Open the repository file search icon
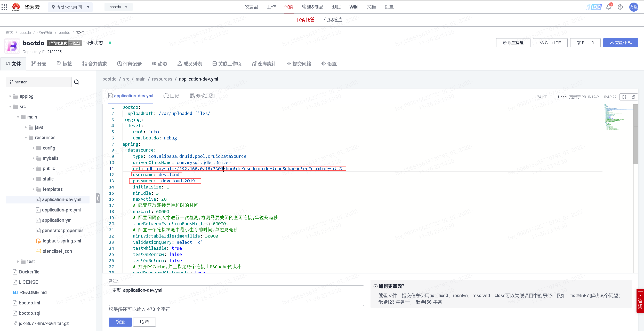This screenshot has height=331, width=644. point(77,82)
